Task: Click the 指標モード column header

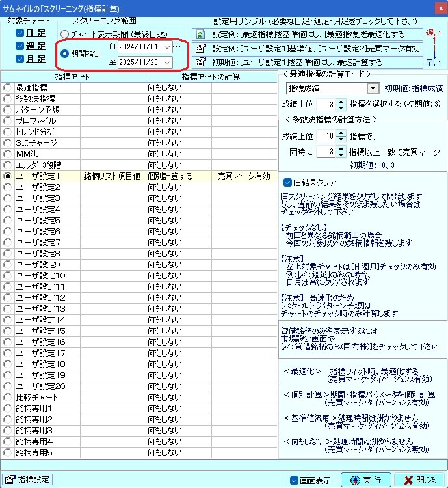Action: (x=72, y=77)
